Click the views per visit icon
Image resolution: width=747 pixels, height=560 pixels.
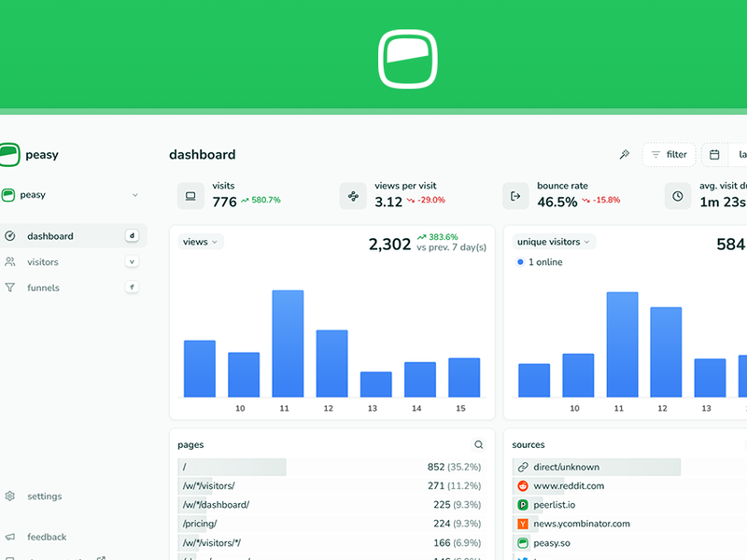[353, 196]
